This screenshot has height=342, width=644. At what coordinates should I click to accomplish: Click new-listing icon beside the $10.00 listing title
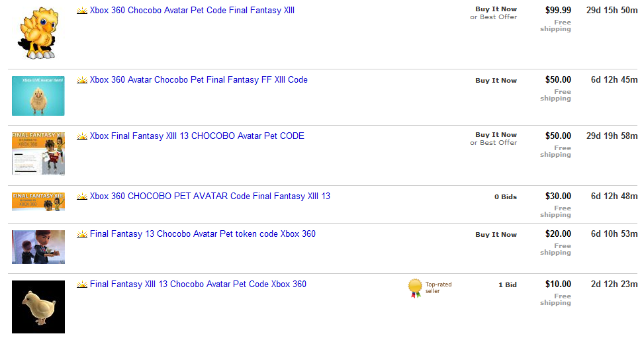coord(82,284)
